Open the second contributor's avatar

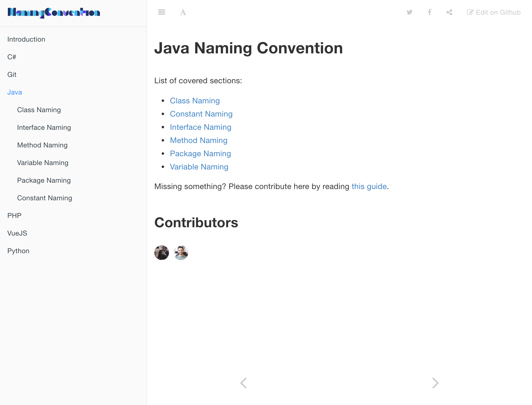[181, 252]
